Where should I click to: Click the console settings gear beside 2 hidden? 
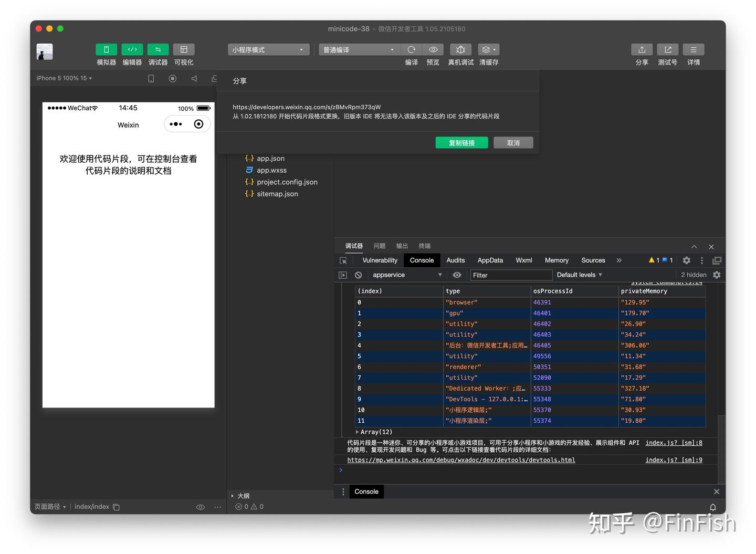717,275
